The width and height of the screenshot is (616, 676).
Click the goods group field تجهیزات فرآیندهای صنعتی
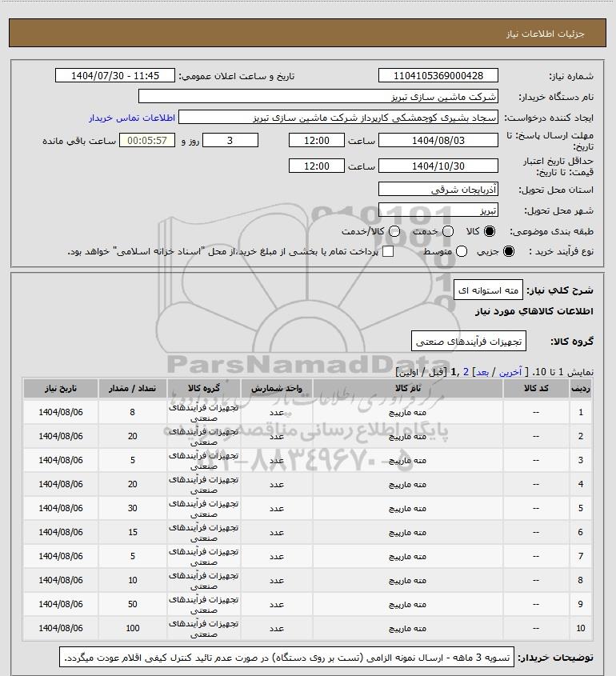(469, 341)
